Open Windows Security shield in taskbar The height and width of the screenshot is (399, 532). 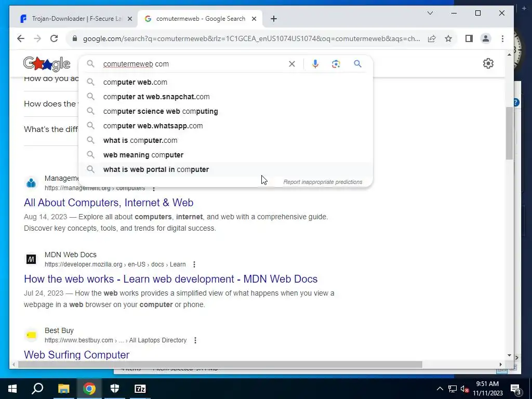coord(115,389)
